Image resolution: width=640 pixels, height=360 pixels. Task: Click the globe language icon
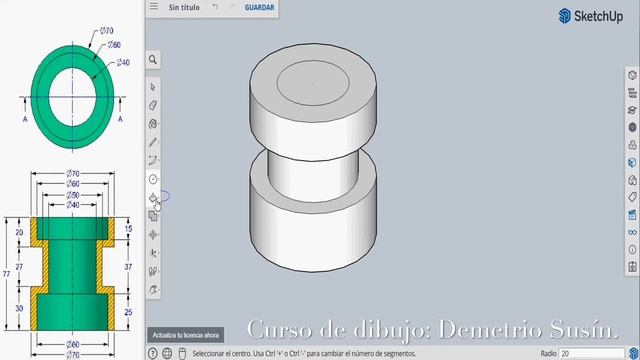tap(167, 353)
